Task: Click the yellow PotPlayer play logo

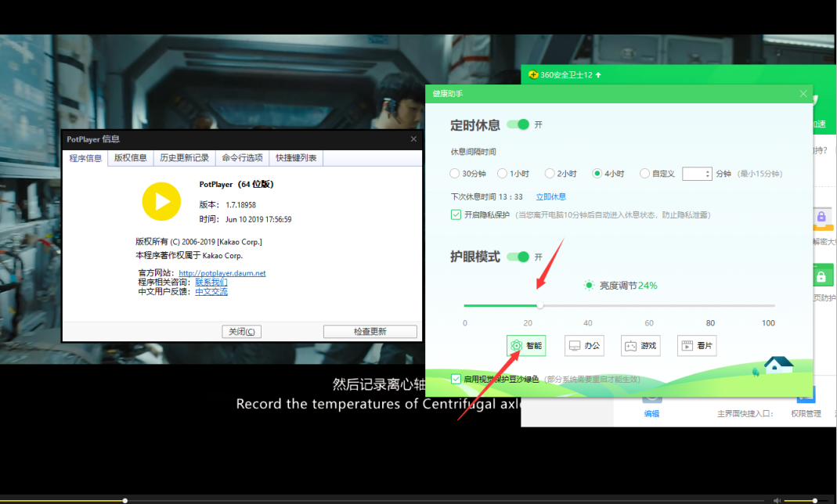Action: pos(161,202)
